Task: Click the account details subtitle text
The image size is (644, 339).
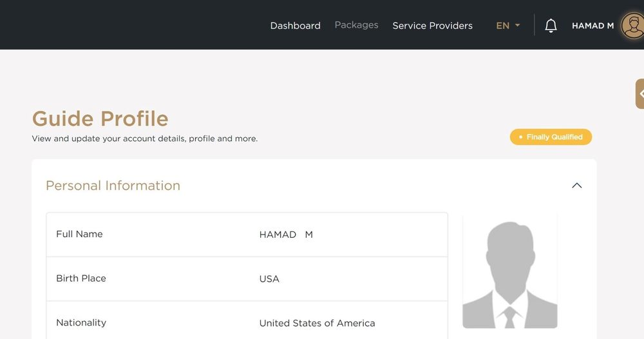Action: pos(144,139)
